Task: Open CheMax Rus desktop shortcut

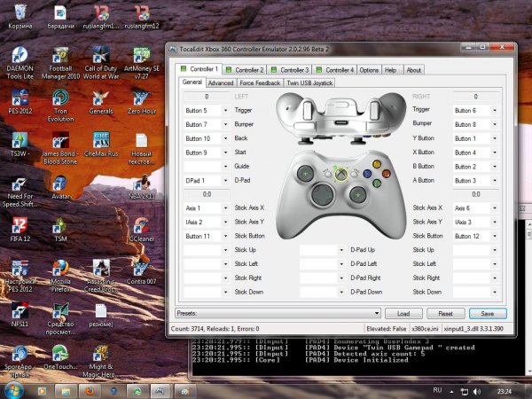Action: (101, 145)
